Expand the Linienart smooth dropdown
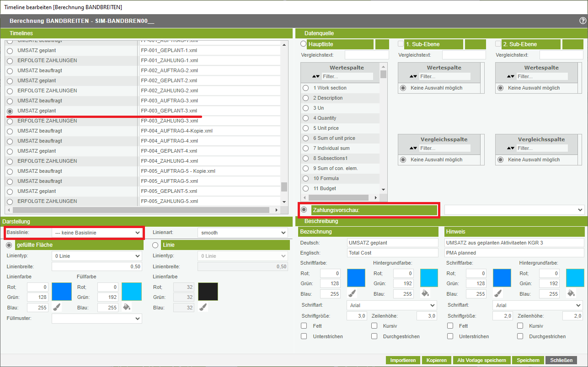This screenshot has width=588, height=367. coord(242,233)
